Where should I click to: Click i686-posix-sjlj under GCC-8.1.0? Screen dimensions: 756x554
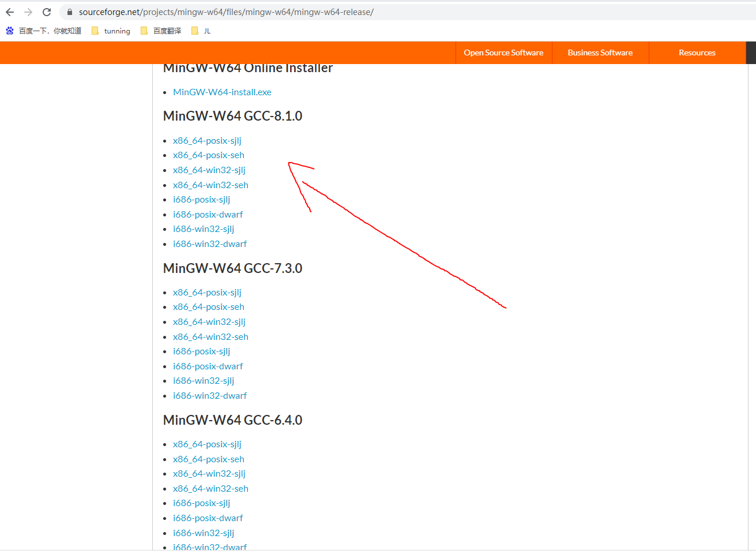(201, 200)
